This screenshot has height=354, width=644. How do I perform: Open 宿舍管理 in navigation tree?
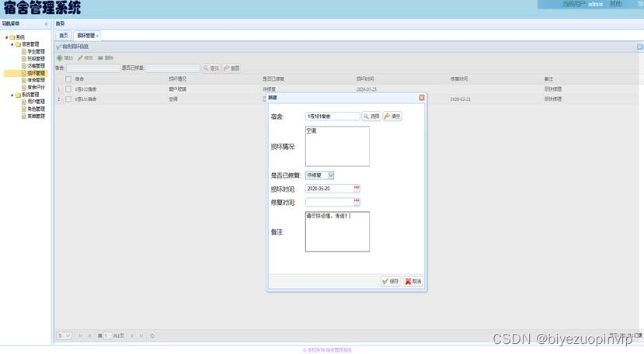tap(36, 80)
